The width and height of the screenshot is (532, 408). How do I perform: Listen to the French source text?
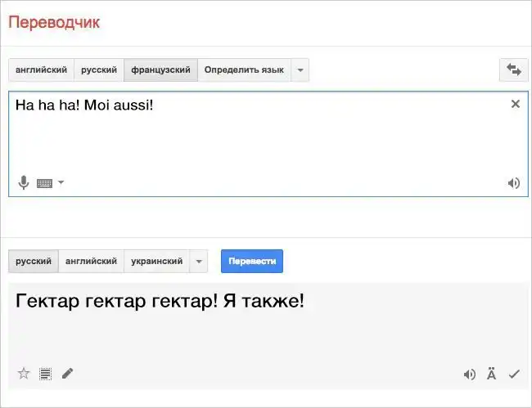(x=513, y=183)
